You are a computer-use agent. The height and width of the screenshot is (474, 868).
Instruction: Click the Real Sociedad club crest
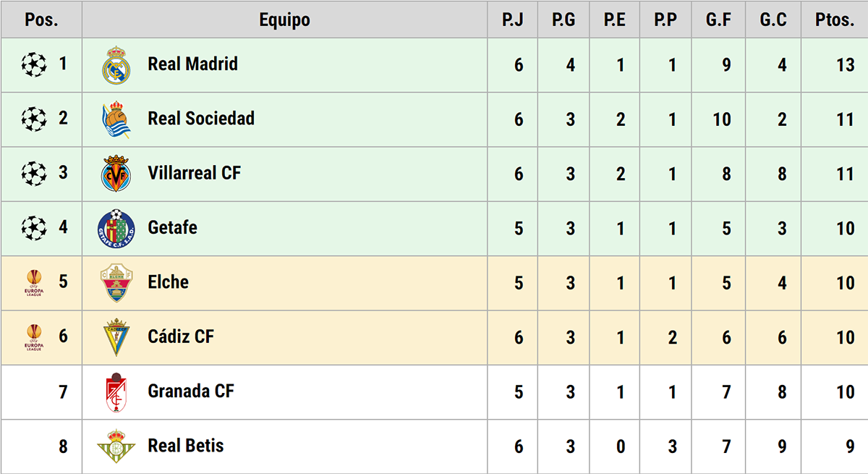[x=116, y=119]
